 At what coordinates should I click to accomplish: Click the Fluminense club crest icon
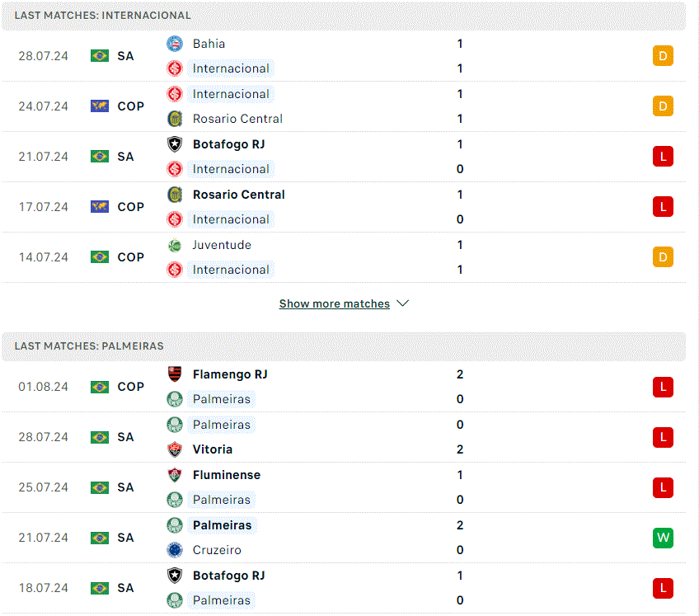[x=175, y=475]
